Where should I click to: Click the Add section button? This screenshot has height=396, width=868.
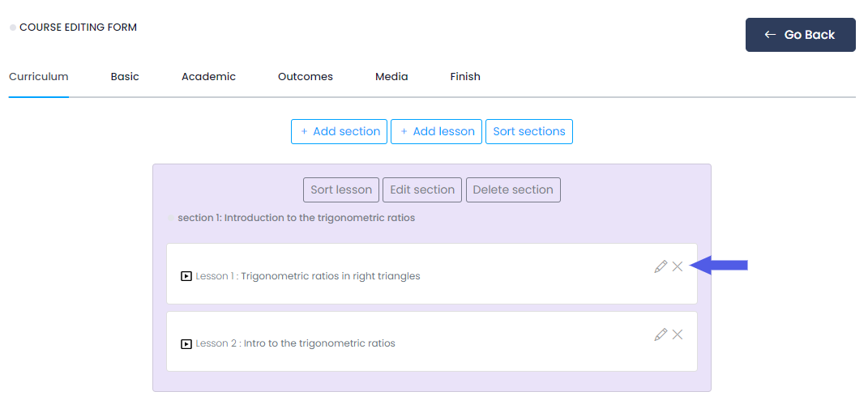point(340,132)
